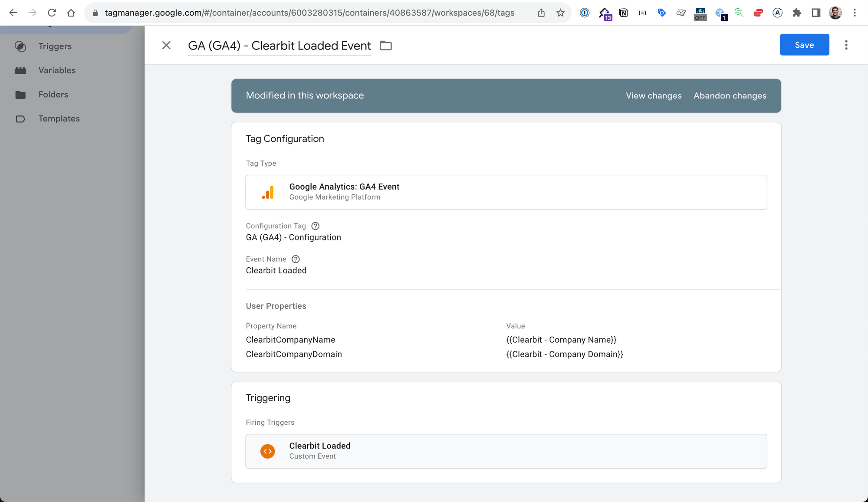Click View changes in the banner
Image resolution: width=868 pixels, height=502 pixels.
point(654,96)
